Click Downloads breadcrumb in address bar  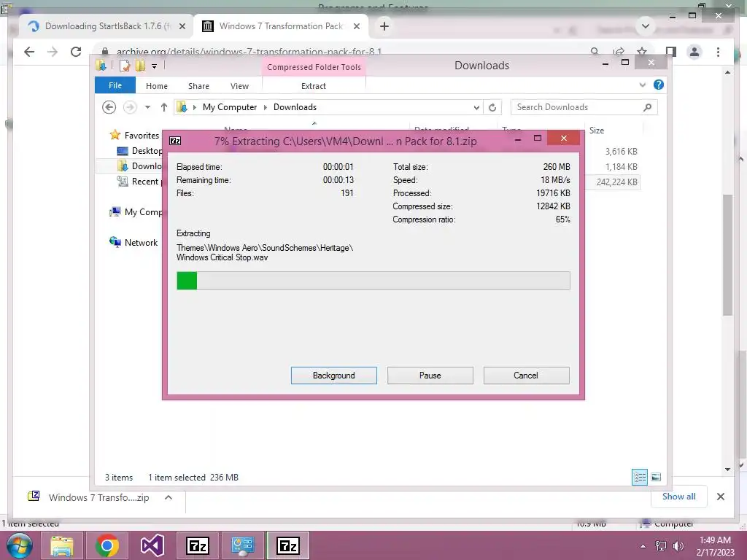(x=295, y=107)
